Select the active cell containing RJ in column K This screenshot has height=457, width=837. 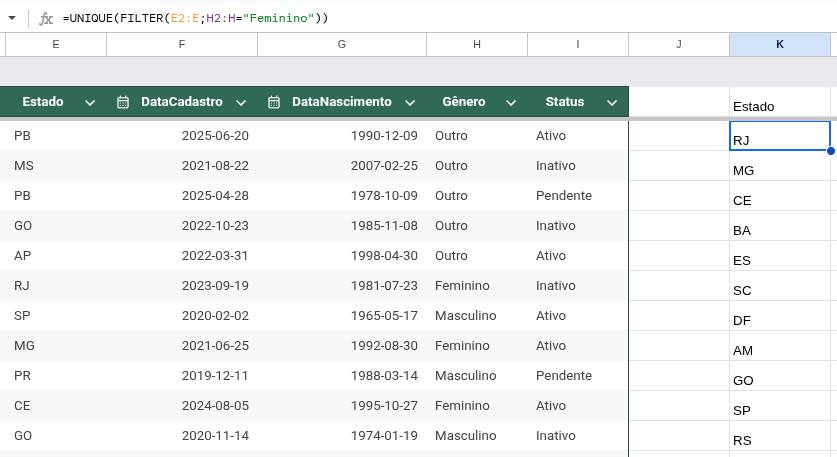pyautogui.click(x=780, y=136)
